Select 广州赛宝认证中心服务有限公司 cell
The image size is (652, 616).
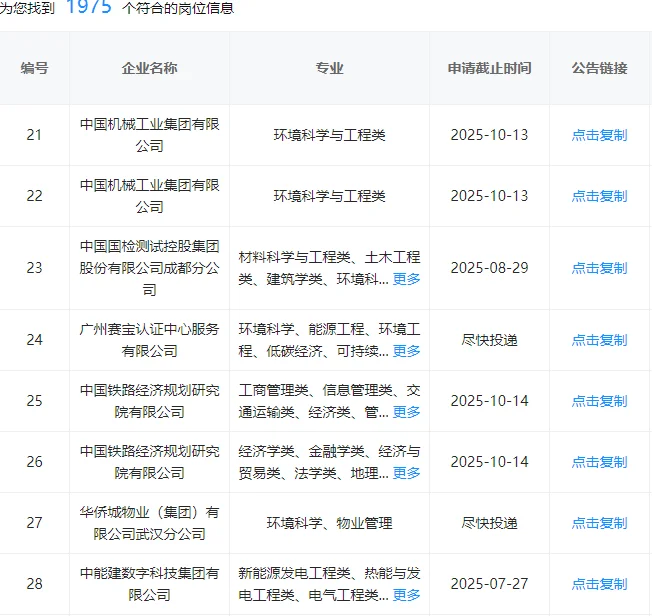(149, 340)
